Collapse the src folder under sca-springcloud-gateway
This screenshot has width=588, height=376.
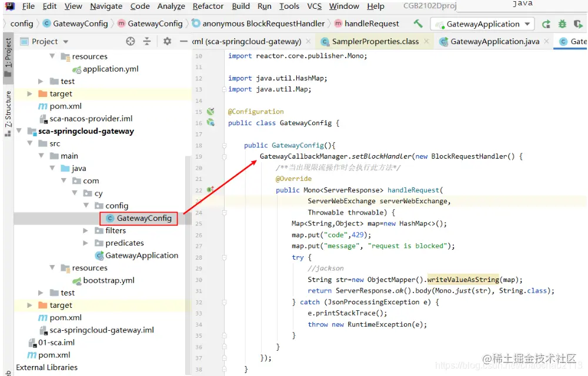point(30,143)
